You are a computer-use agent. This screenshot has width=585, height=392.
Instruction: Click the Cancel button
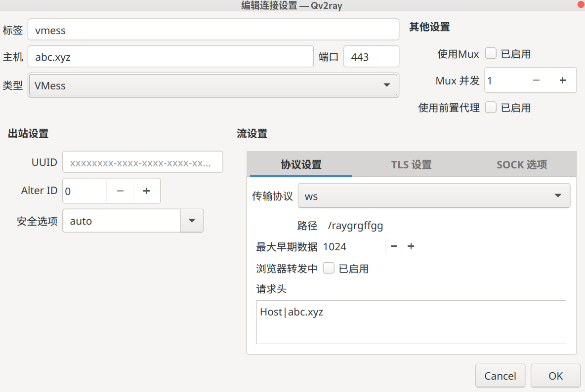(x=500, y=375)
